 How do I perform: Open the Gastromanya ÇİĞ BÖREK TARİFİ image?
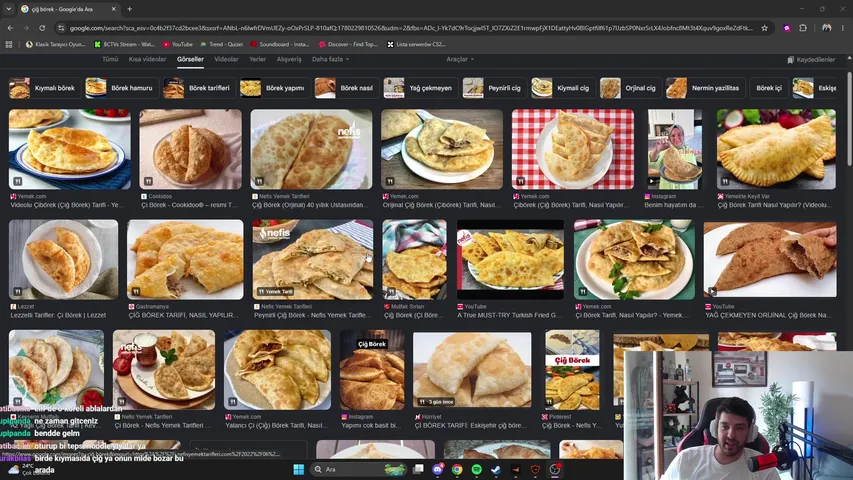click(186, 260)
